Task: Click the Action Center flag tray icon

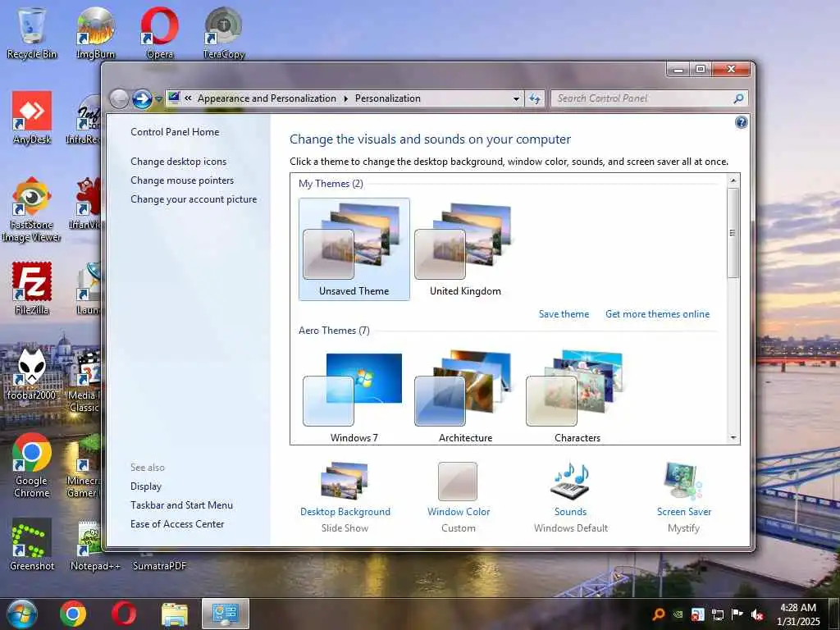Action: coord(737,614)
